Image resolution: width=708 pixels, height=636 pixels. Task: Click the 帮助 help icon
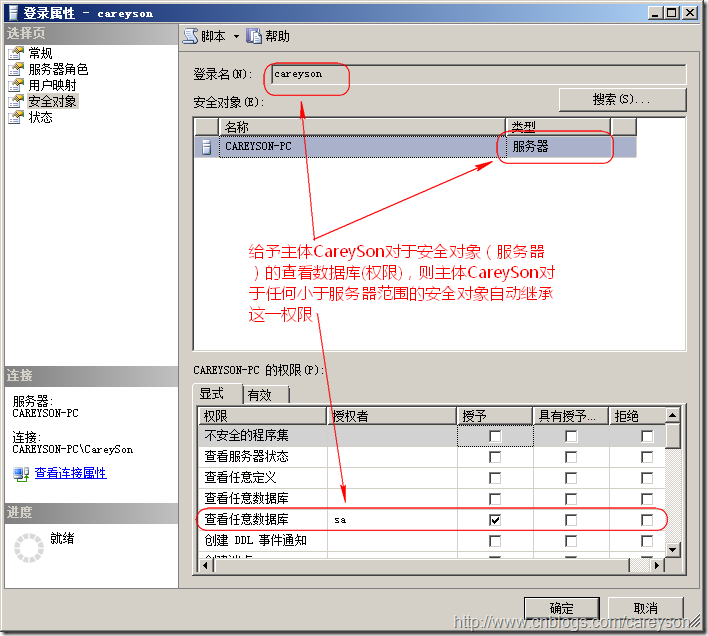coord(254,36)
